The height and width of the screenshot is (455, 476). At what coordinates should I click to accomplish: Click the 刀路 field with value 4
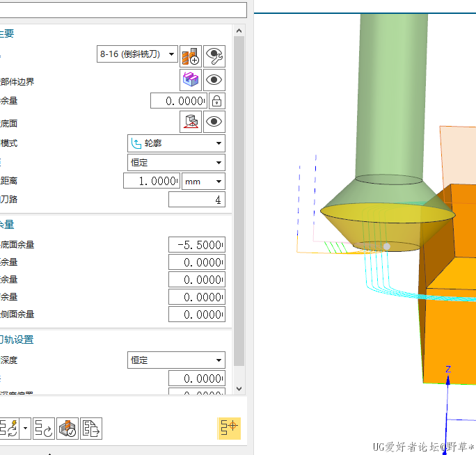(x=197, y=200)
